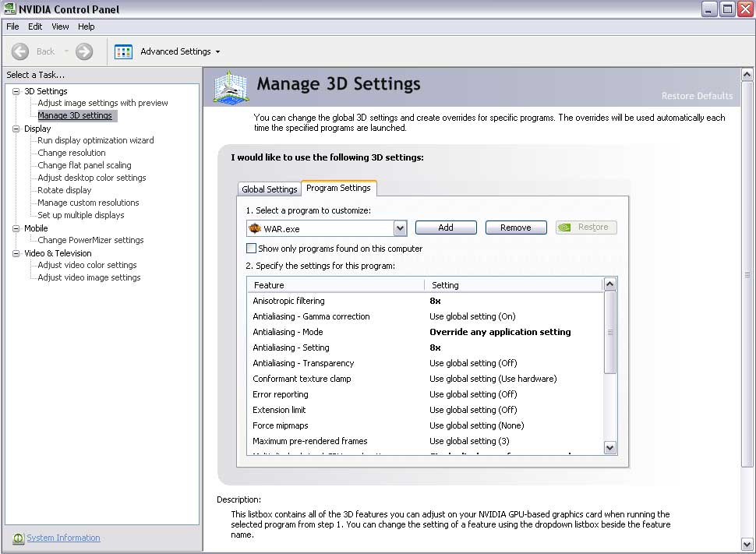Click the main panel scroll up arrow
756x554 pixels.
(747, 74)
